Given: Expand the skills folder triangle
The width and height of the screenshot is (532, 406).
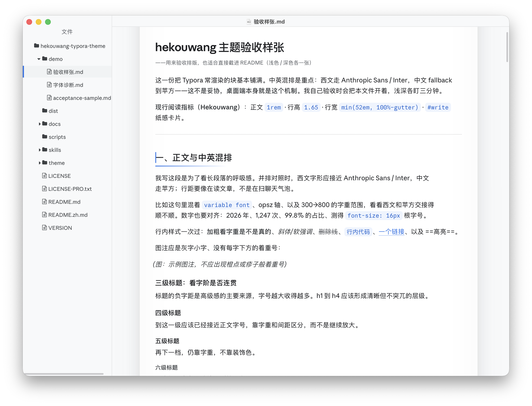Looking at the screenshot, I should [x=39, y=150].
